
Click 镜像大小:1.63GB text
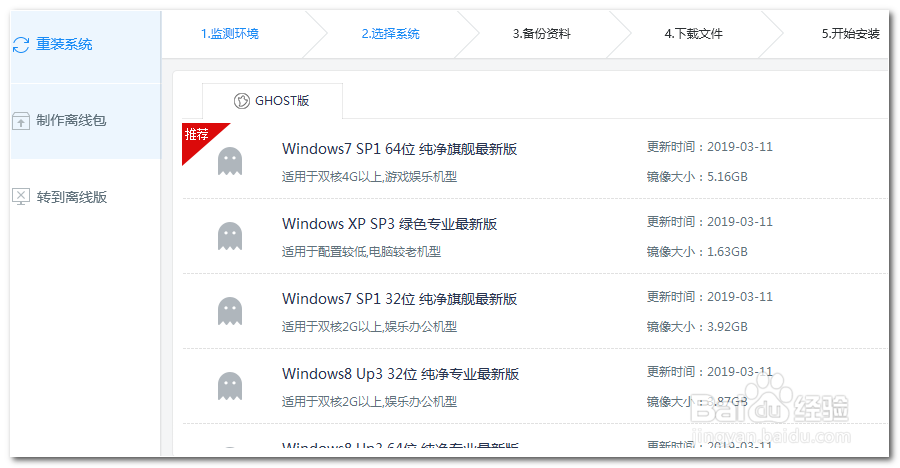click(697, 252)
